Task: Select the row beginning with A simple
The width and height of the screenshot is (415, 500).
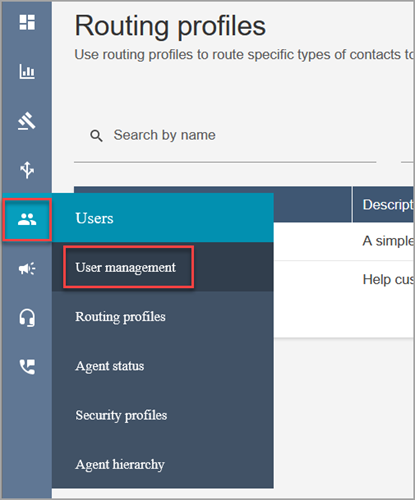Action: pyautogui.click(x=344, y=241)
